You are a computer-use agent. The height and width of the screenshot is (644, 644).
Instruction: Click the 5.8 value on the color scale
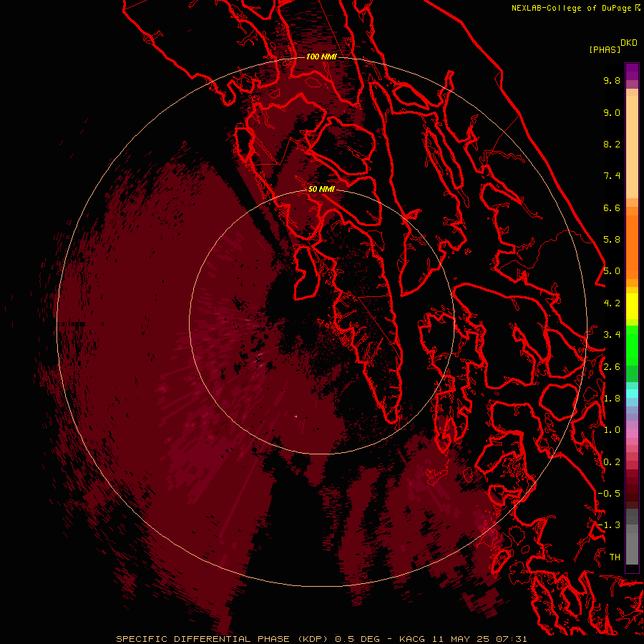[x=612, y=240]
